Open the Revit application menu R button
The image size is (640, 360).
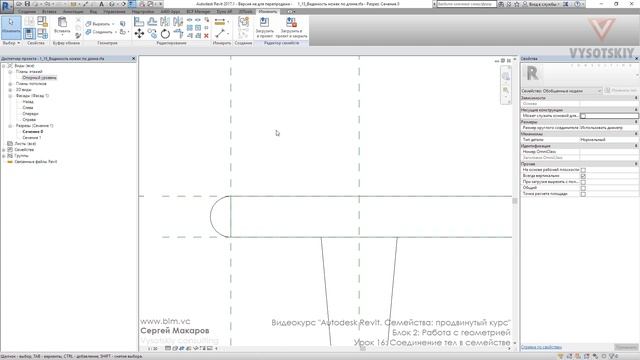point(6,6)
